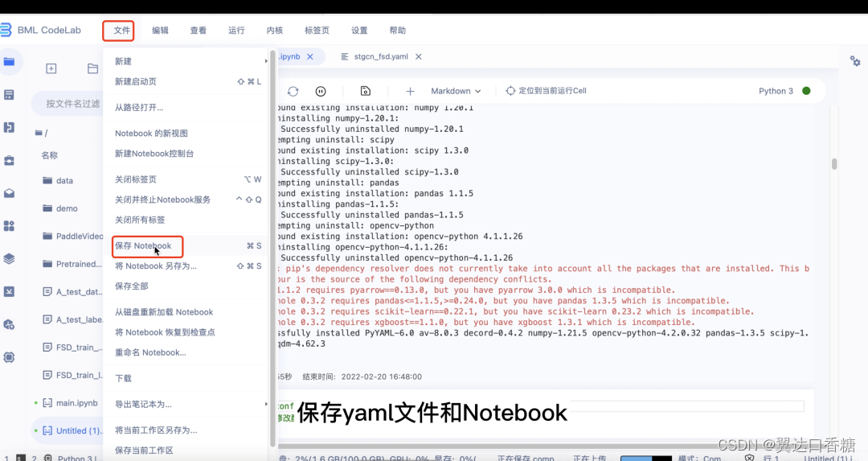Open the data folder
Screen dimensions: 868x461
(x=67, y=181)
